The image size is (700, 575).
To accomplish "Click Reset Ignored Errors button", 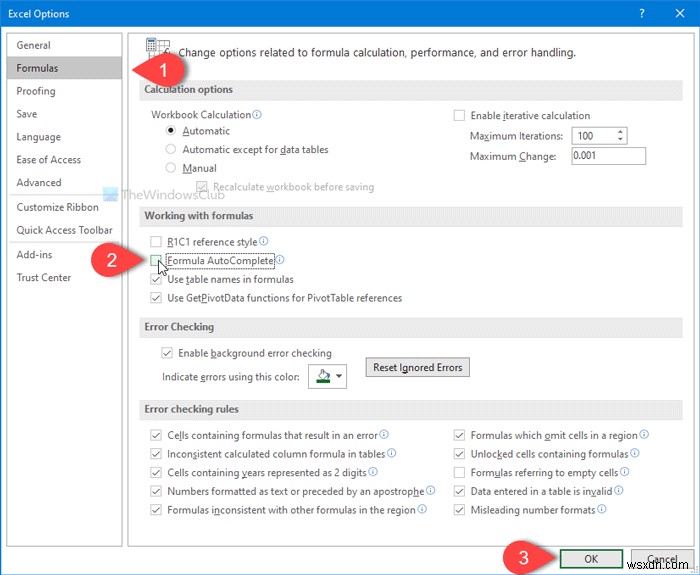I will pyautogui.click(x=417, y=367).
